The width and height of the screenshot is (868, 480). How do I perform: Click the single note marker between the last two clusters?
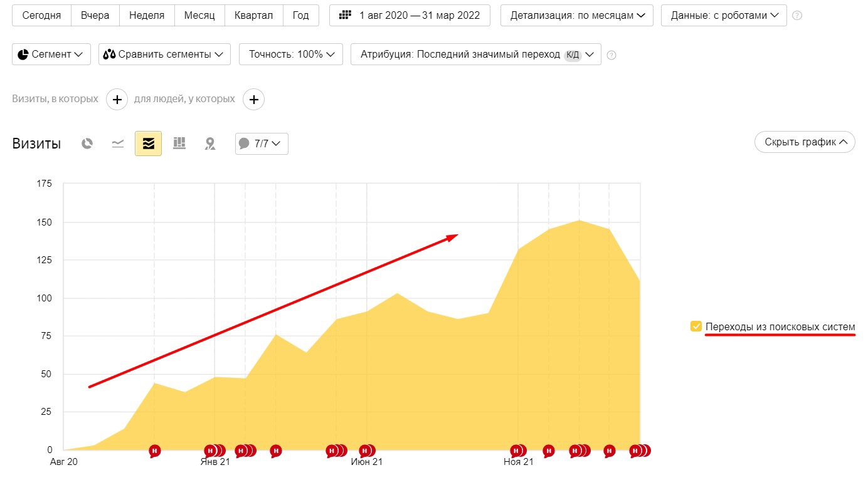tap(609, 451)
